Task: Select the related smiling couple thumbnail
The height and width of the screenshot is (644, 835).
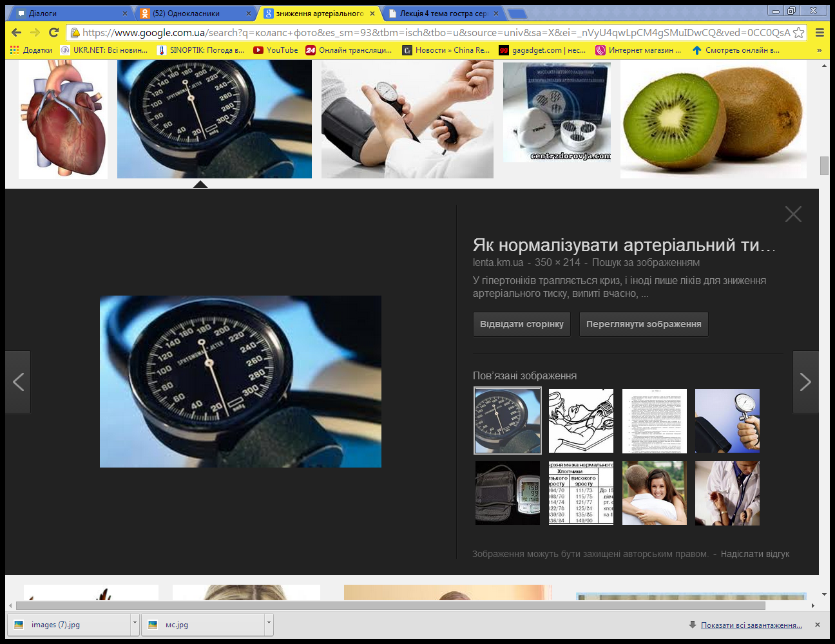Action: 655,493
